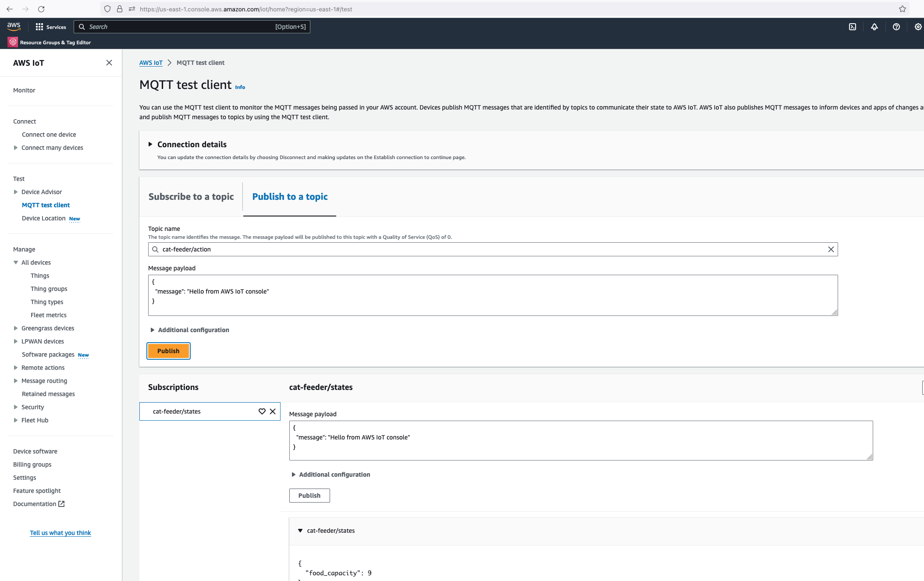
Task: Open Retained messages in sidebar
Action: point(48,394)
